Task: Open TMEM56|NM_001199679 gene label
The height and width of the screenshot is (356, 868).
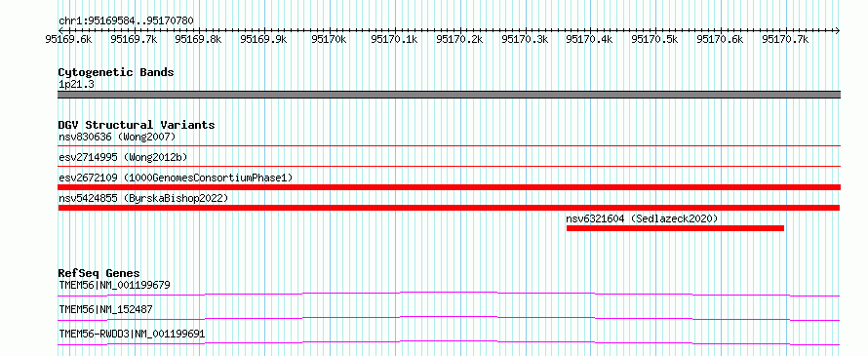Action: tap(114, 285)
